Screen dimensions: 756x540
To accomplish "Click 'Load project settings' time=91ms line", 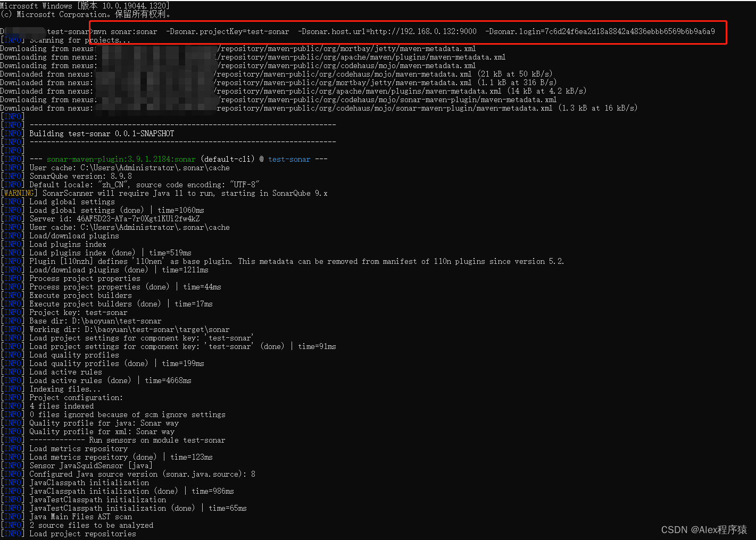I will pos(169,346).
